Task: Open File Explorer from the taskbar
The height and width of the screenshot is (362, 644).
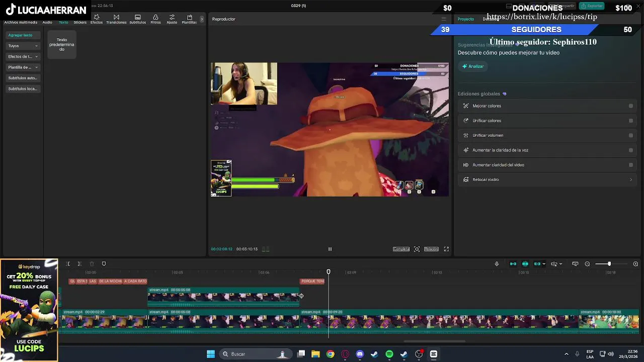Action: pos(315,354)
